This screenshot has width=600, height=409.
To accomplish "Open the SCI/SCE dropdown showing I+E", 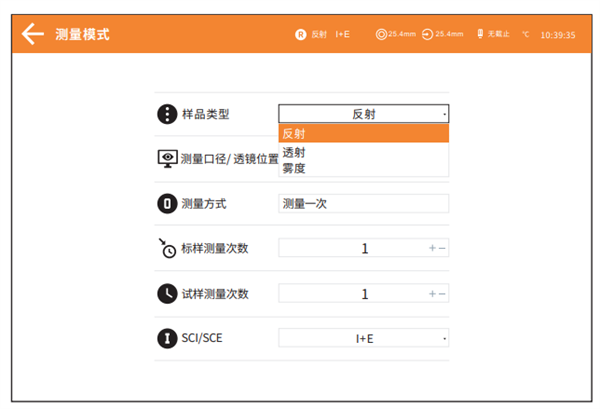I will (x=363, y=339).
